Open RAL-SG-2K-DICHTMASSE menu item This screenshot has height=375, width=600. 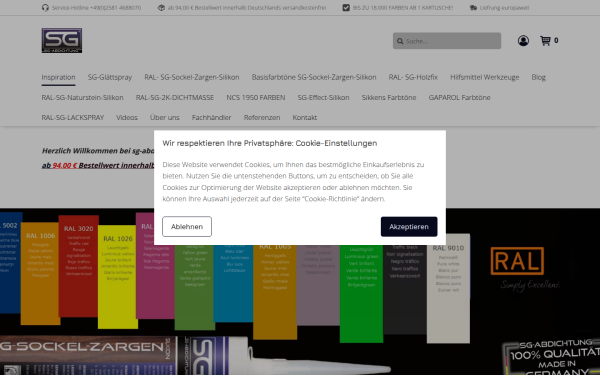coord(174,98)
